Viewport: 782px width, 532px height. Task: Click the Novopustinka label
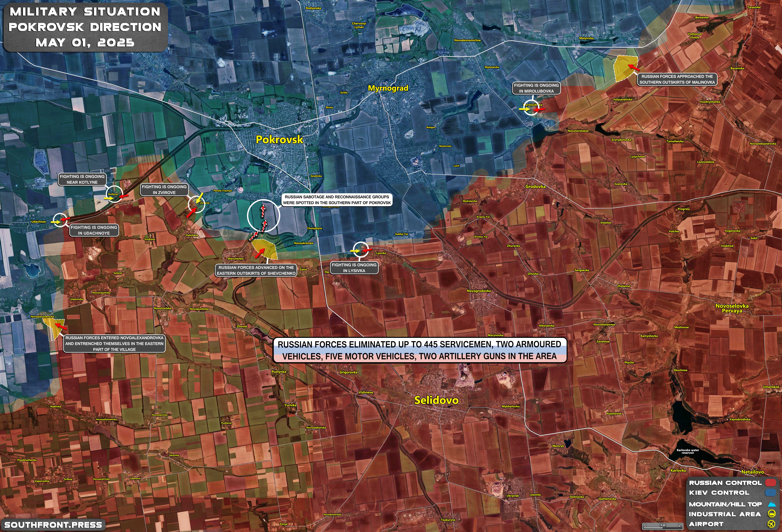[199, 309]
